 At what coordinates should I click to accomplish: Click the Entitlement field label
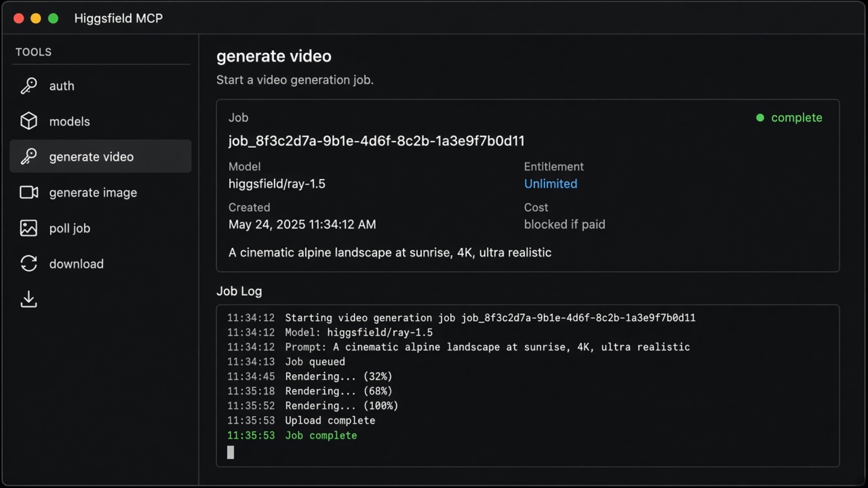click(x=554, y=166)
